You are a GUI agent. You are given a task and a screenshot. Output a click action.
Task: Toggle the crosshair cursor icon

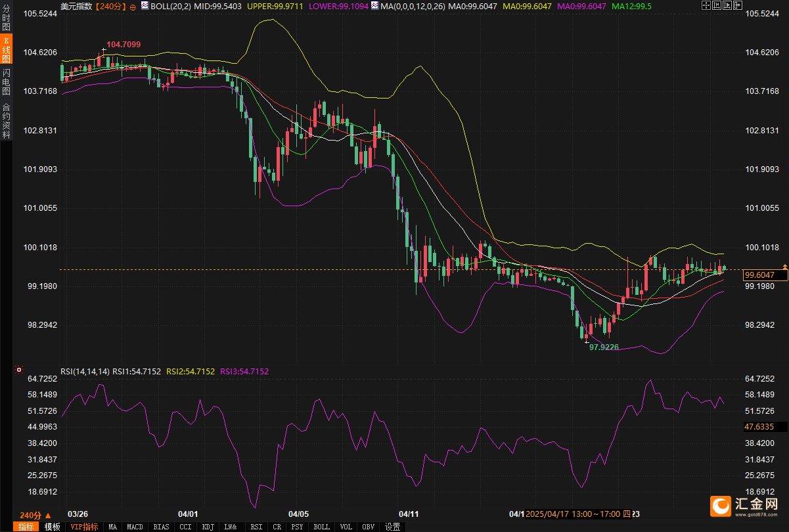point(706,5)
